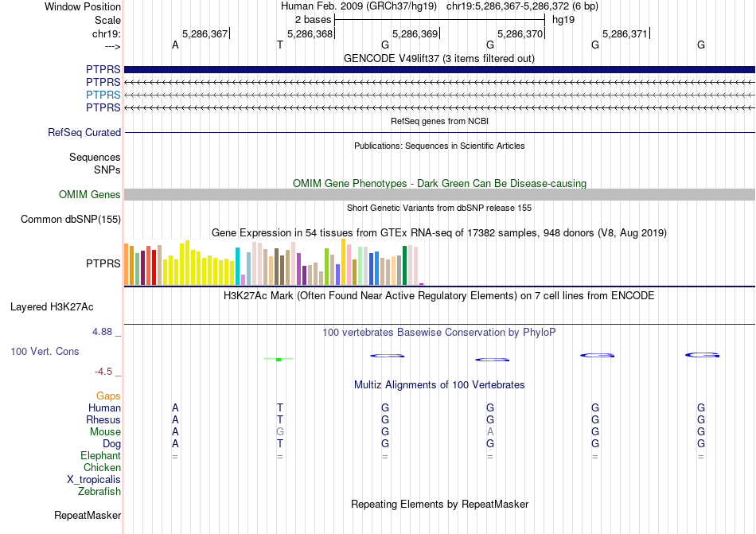Click the green T conservation mark

coord(279,359)
